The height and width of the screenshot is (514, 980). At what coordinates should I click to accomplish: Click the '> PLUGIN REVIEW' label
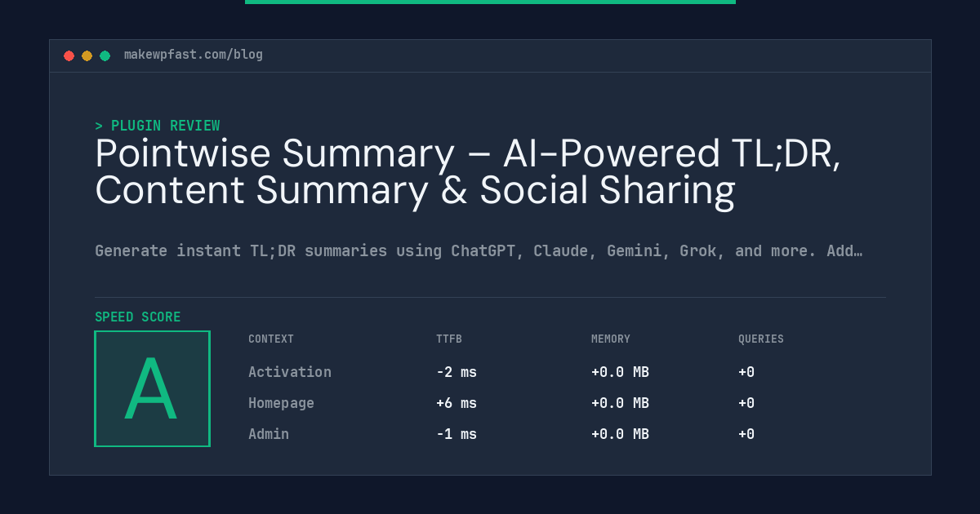[x=158, y=126]
